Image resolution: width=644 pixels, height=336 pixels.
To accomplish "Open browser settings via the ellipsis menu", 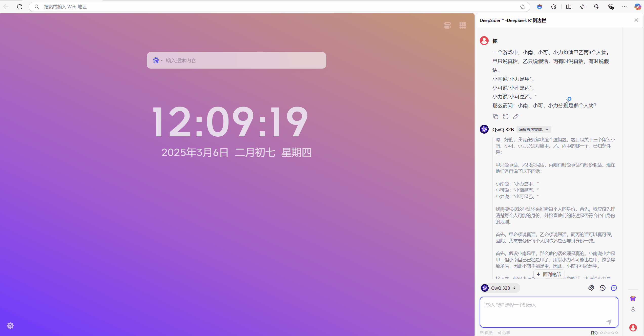I will [x=624, y=7].
